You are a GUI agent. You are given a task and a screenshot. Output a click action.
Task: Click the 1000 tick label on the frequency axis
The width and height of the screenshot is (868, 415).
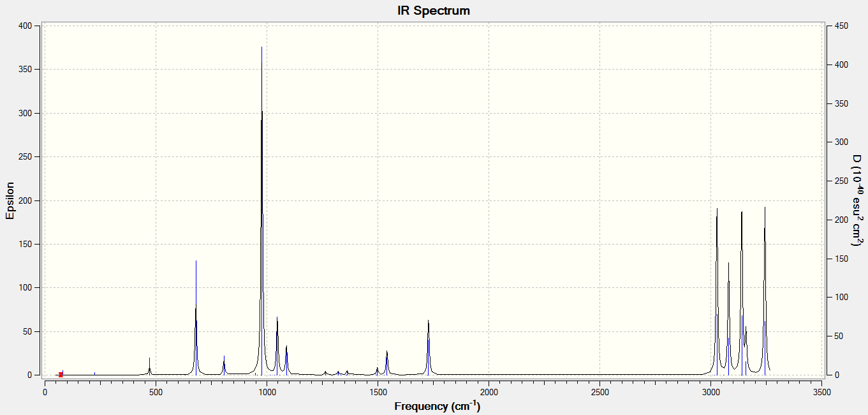pos(267,391)
